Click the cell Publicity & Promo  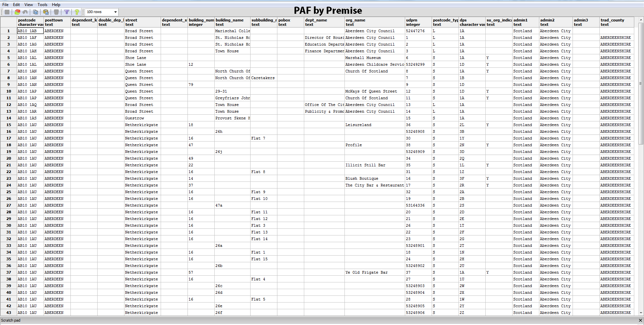pyautogui.click(x=324, y=111)
